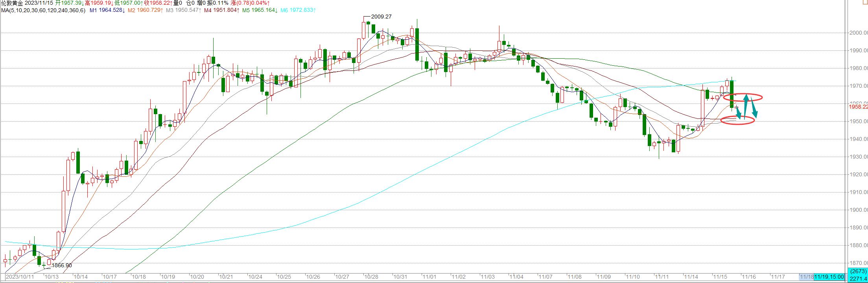Select the 10/19 date axis marker
868x283 pixels.
(168, 277)
